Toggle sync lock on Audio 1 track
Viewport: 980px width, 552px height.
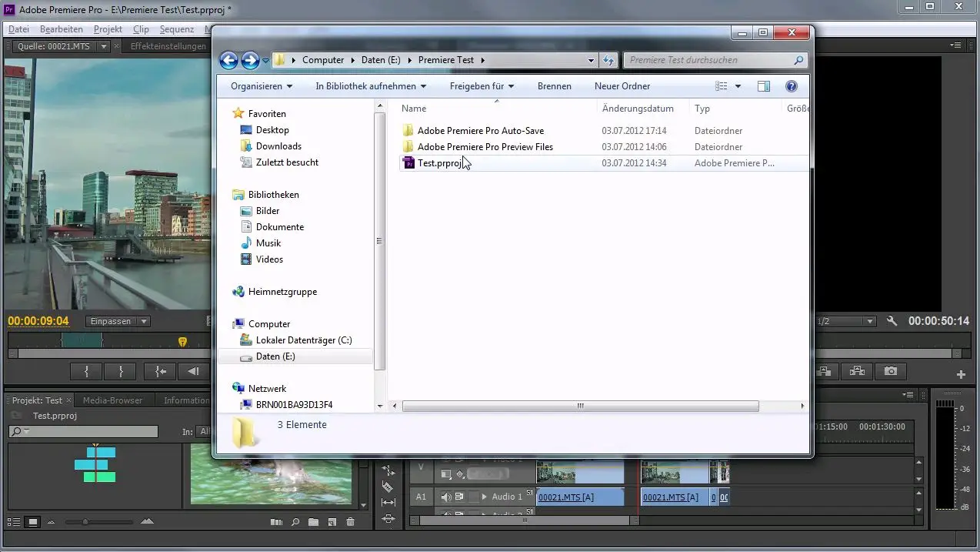459,497
